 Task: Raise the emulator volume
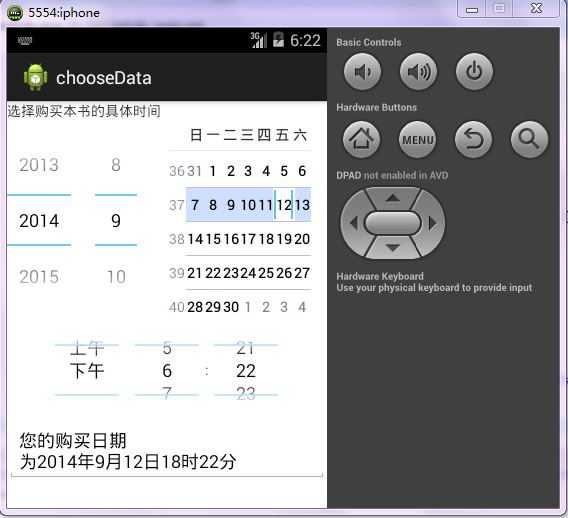418,72
